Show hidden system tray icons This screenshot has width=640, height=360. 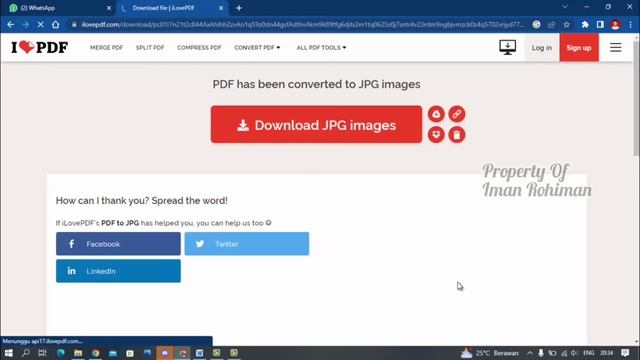pyautogui.click(x=530, y=353)
